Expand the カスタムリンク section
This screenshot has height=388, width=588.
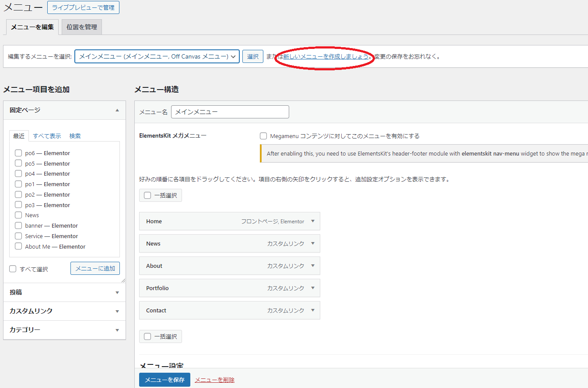(x=117, y=312)
